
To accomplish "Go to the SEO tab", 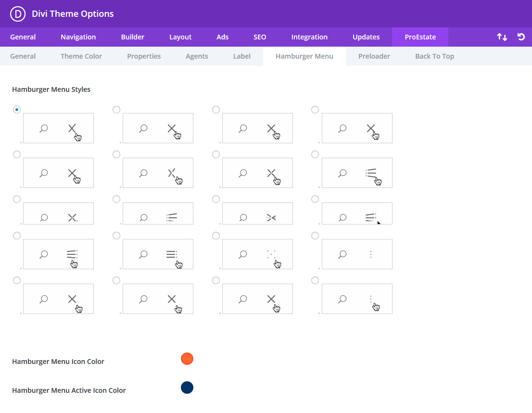I will (260, 37).
